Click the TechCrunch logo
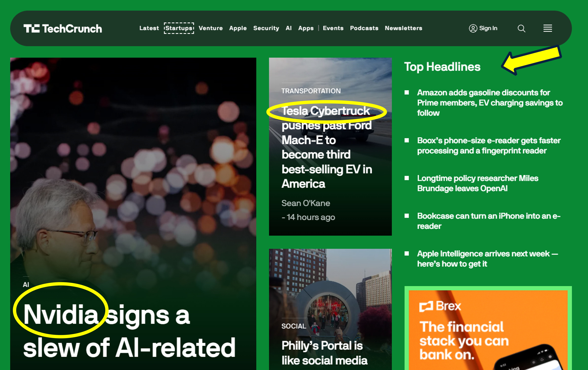Image resolution: width=588 pixels, height=370 pixels. pos(62,28)
